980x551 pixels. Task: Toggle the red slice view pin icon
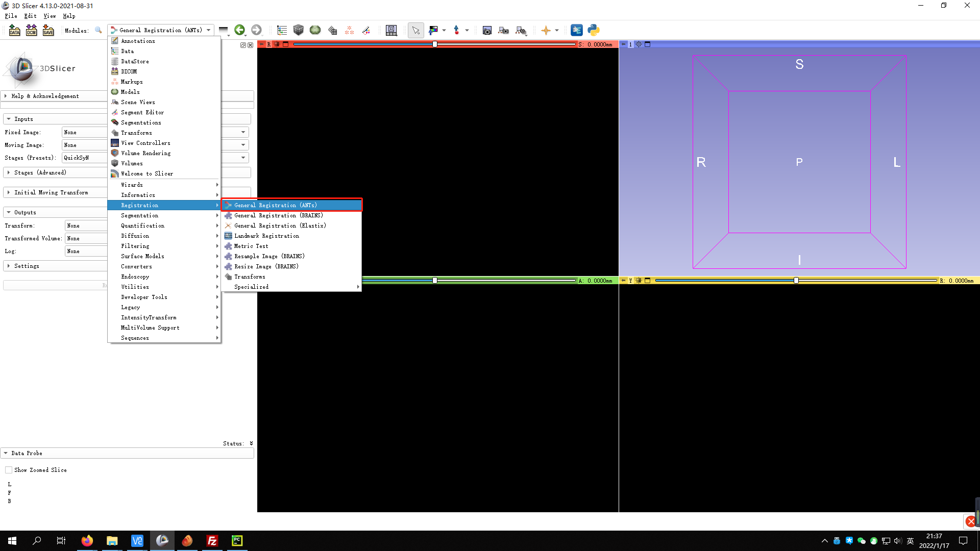(262, 44)
